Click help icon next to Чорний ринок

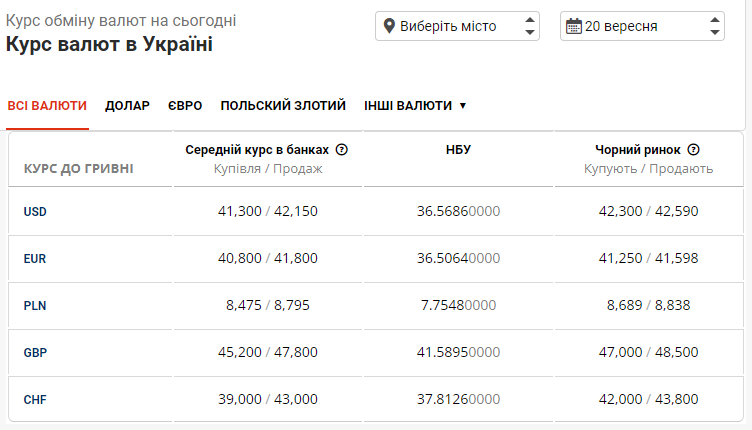click(693, 150)
